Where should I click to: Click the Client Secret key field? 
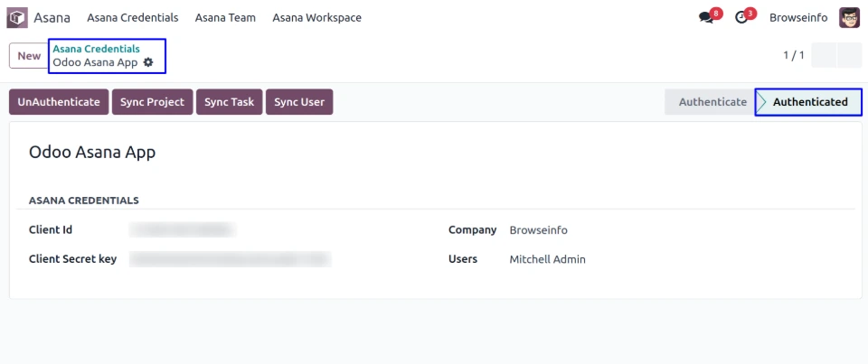pyautogui.click(x=230, y=259)
